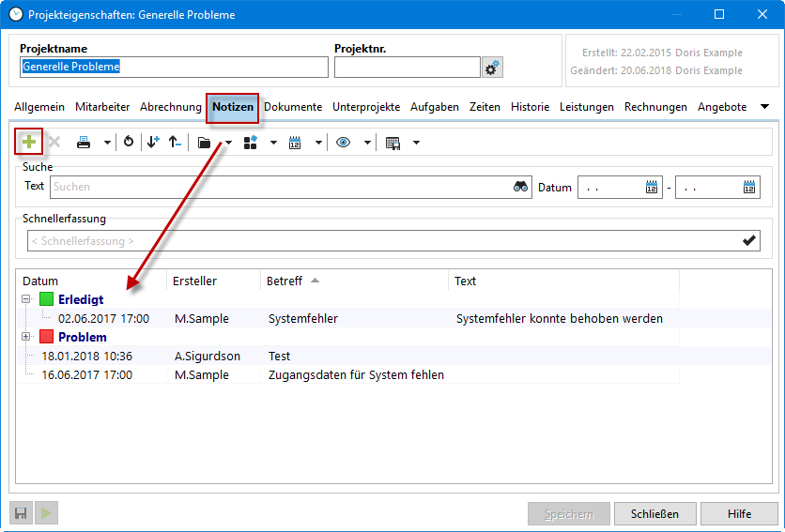Click the Schließen button
Image resolution: width=785 pixels, height=532 pixels.
654,514
